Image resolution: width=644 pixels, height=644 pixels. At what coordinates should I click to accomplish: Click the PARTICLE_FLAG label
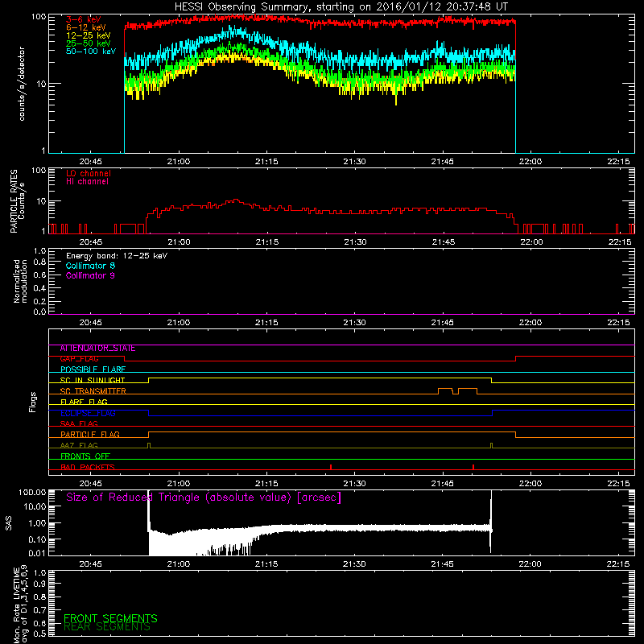pos(90,435)
